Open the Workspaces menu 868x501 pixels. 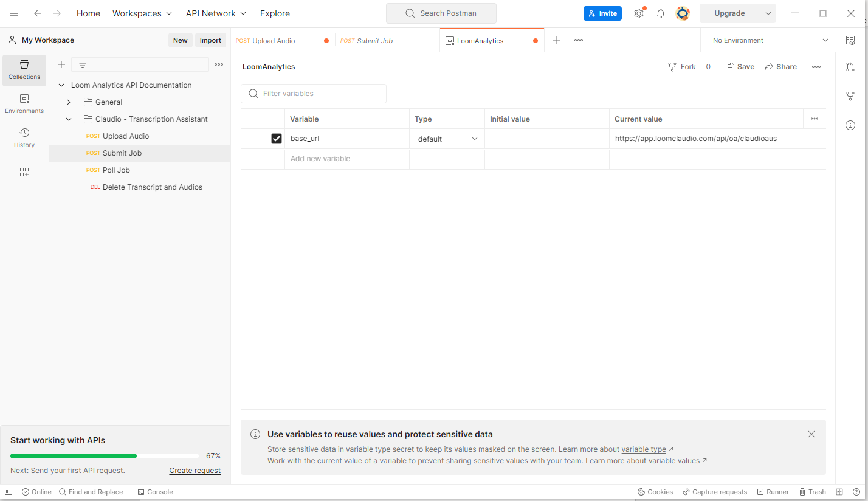[142, 13]
